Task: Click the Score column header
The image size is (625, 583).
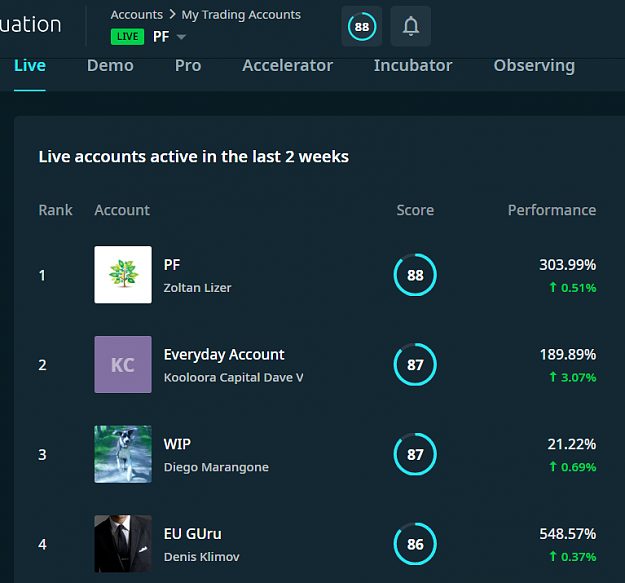Action: [x=415, y=210]
